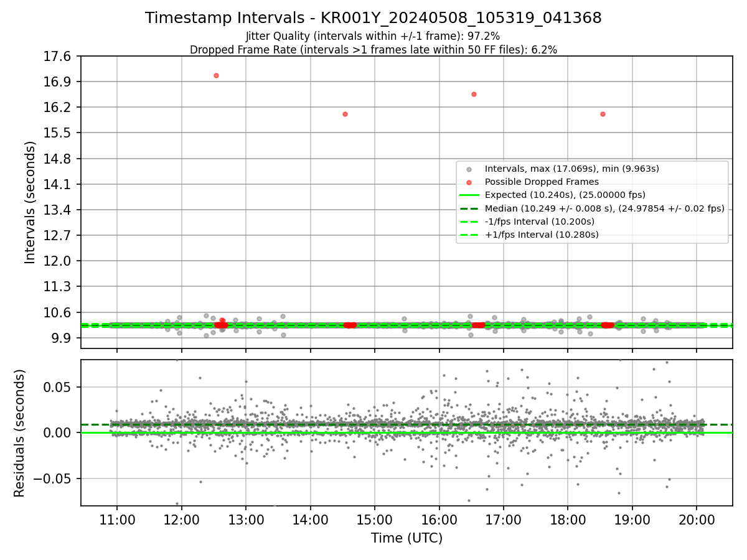The height and width of the screenshot is (560, 747).
Task: Click the 18:00 x-axis tick label
Action: tap(568, 520)
